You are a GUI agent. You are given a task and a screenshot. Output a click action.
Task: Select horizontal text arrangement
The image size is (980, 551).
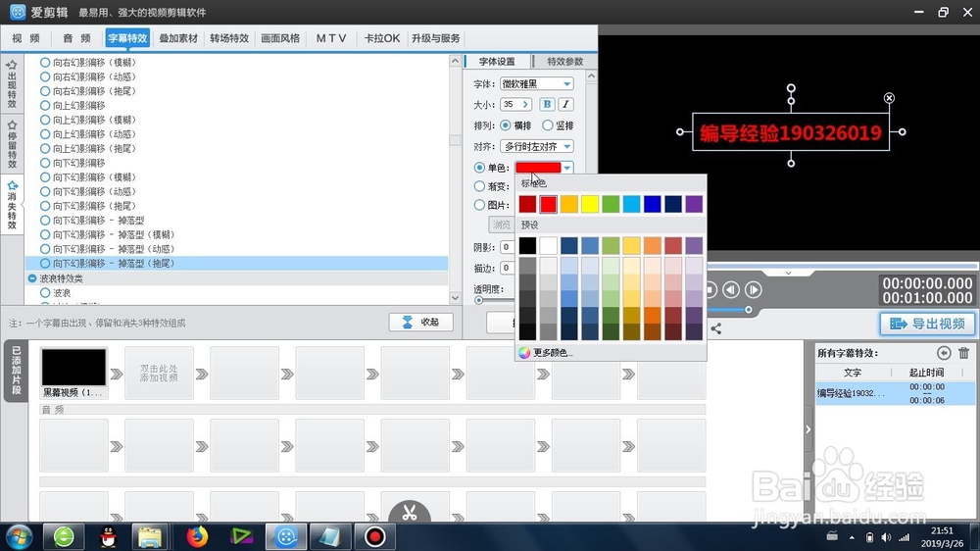point(505,125)
